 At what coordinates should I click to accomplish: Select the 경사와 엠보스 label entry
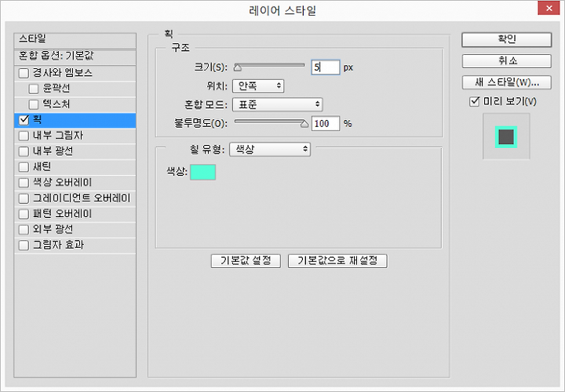[63, 73]
